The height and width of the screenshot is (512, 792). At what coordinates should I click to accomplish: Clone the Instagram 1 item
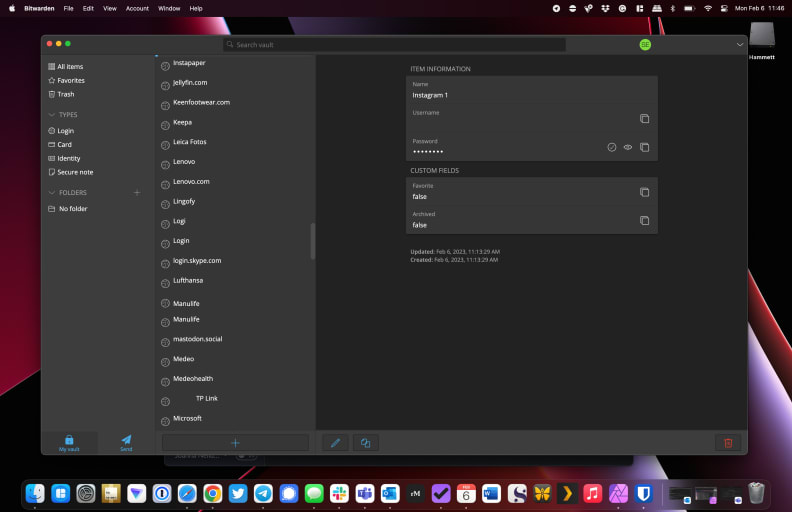(366, 443)
